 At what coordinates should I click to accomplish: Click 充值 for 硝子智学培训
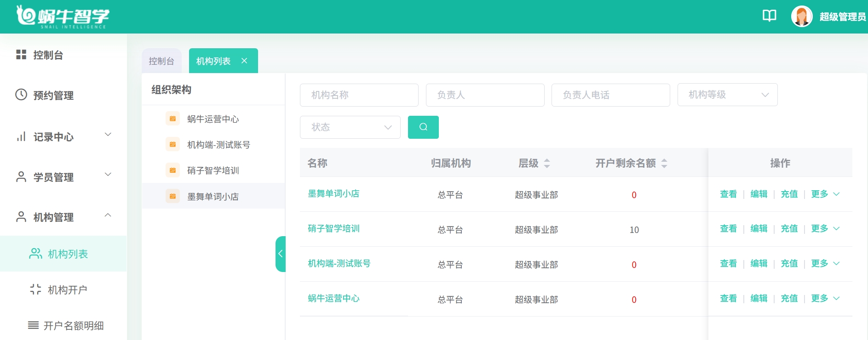[x=789, y=228]
